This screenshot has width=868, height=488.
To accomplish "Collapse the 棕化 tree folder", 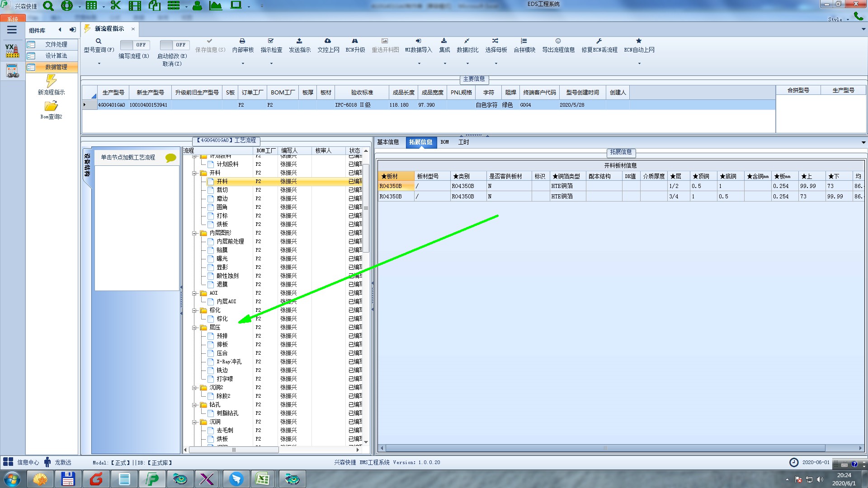I will (194, 310).
